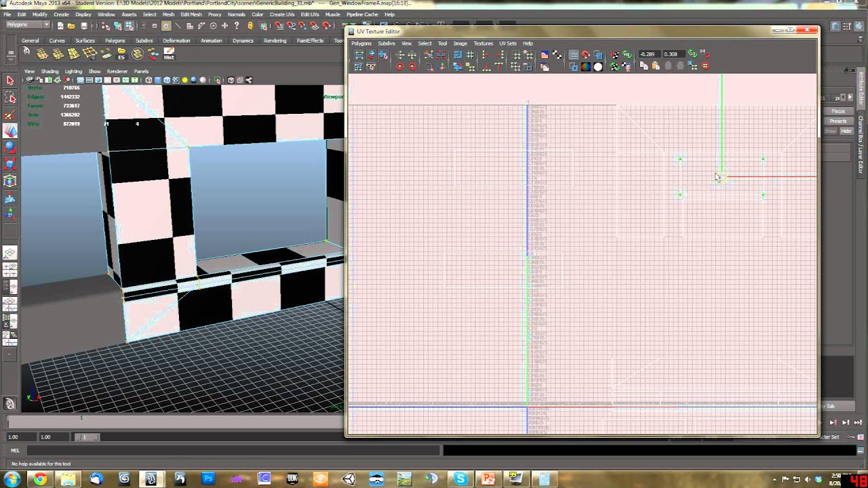Viewport: 868px width, 488px height.
Task: Open the Textures menu in UV Texture Editor
Action: tap(483, 43)
